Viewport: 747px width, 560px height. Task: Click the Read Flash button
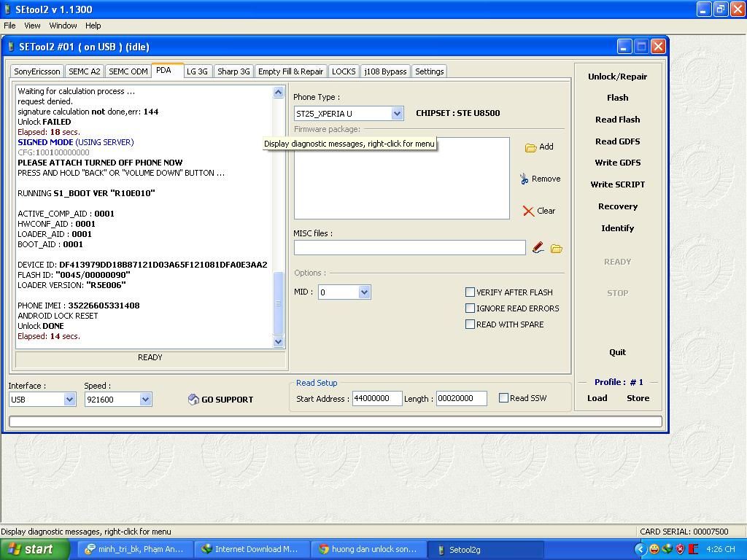[x=617, y=120]
